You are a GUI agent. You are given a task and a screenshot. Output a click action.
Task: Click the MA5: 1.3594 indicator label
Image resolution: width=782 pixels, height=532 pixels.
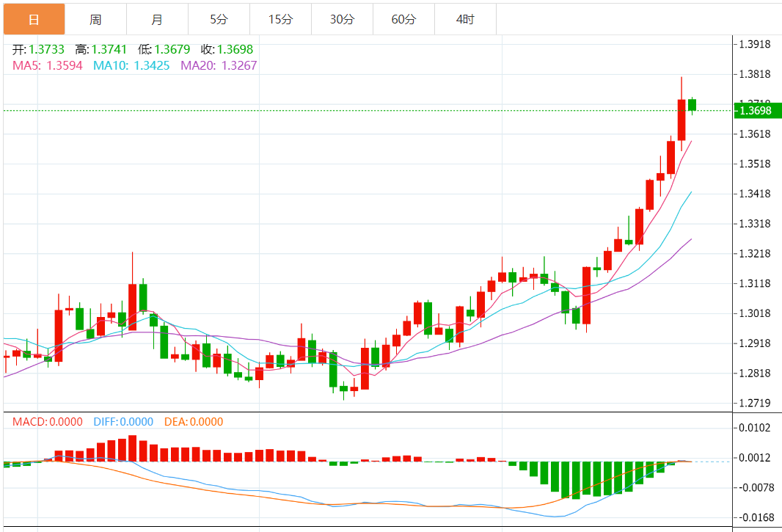pos(48,65)
